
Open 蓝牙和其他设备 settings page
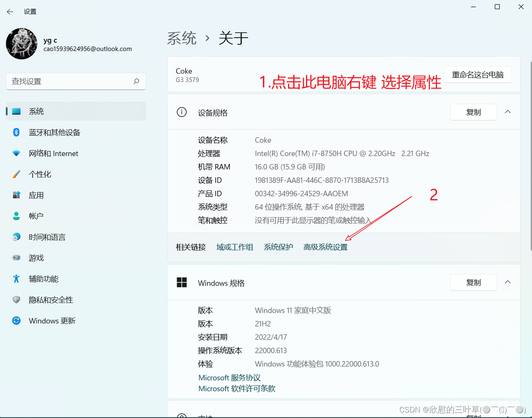click(x=54, y=132)
